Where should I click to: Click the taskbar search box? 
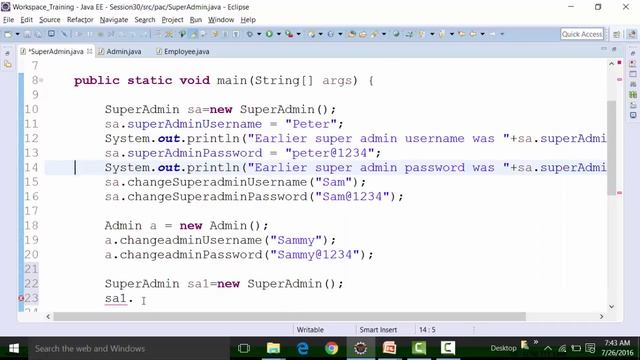coord(129,349)
